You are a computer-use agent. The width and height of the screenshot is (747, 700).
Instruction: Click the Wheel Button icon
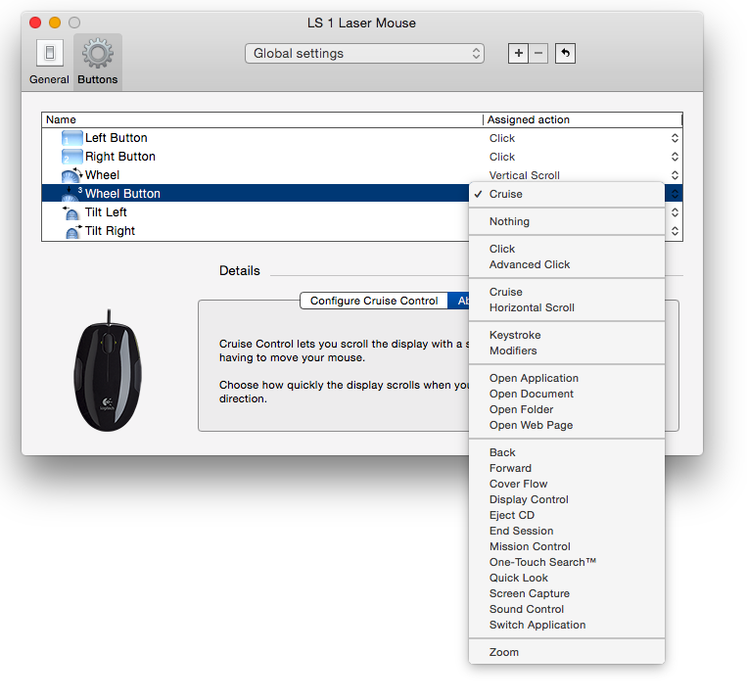[x=71, y=194]
